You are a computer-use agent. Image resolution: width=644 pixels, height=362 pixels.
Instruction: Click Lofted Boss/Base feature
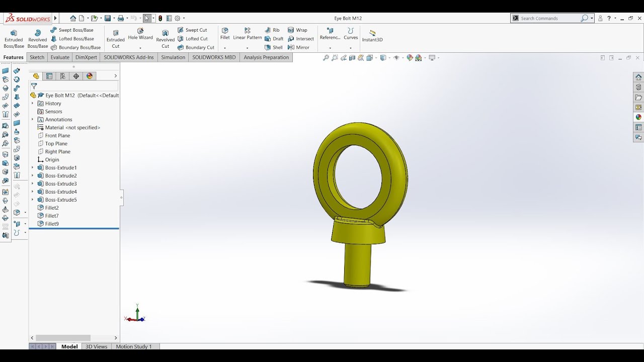coord(72,39)
